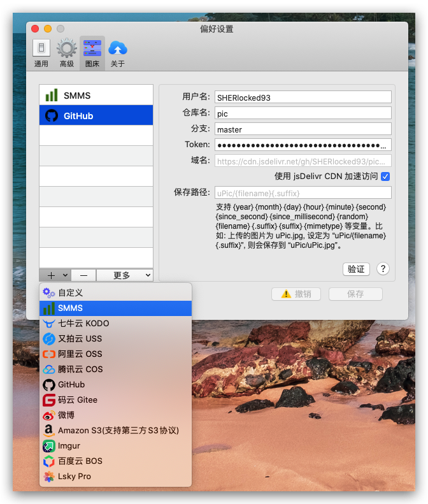Focus the 仓库名 field containing pic
The height and width of the screenshot is (504, 428).
[x=303, y=113]
